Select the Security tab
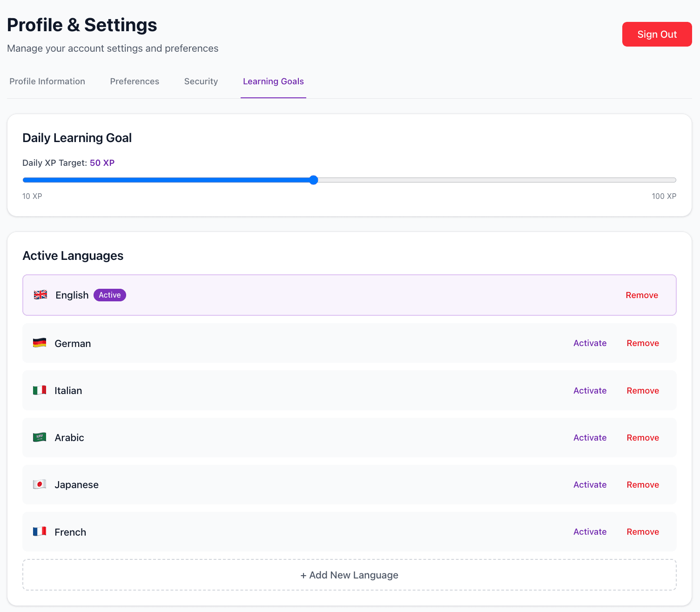The image size is (700, 612). point(201,81)
